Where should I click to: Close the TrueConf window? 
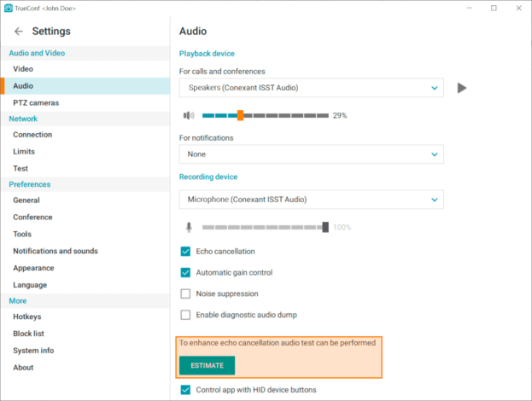click(x=519, y=9)
